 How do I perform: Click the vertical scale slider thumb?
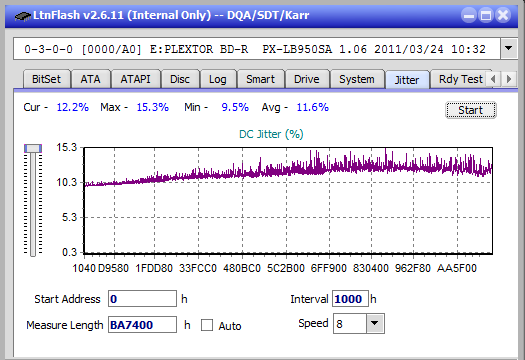pos(33,148)
